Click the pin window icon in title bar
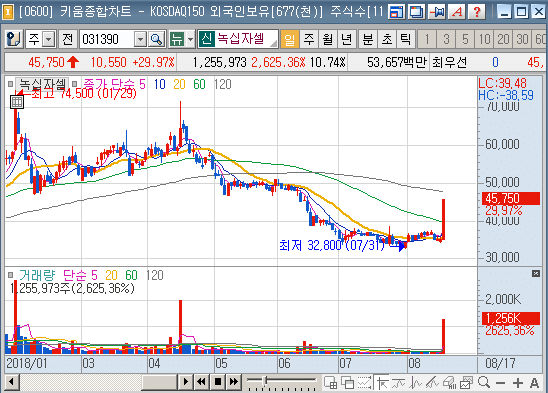Image resolution: width=548 pixels, height=393 pixels. click(437, 12)
